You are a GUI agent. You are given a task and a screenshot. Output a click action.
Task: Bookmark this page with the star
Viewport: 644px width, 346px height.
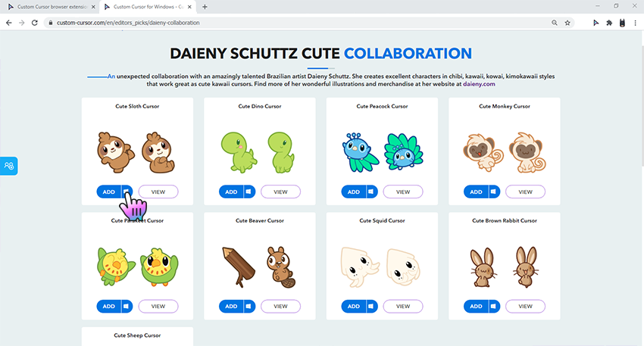(567, 23)
